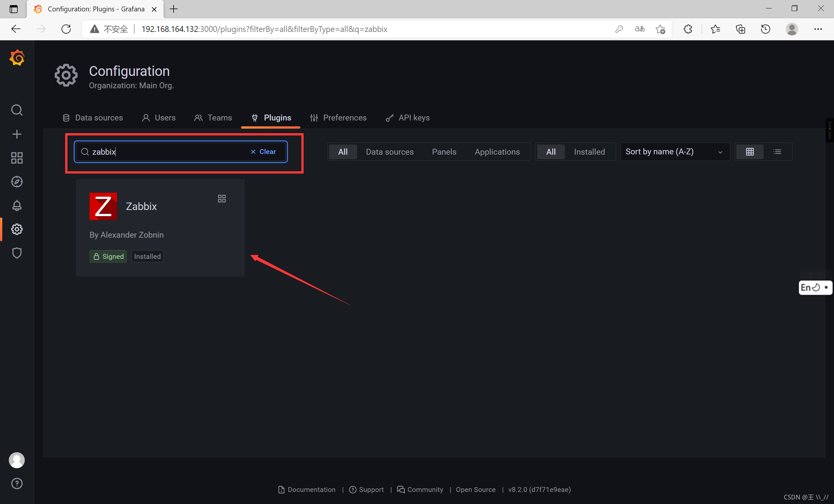Open the Documentation footer link
This screenshot has width=834, height=504.
(307, 489)
